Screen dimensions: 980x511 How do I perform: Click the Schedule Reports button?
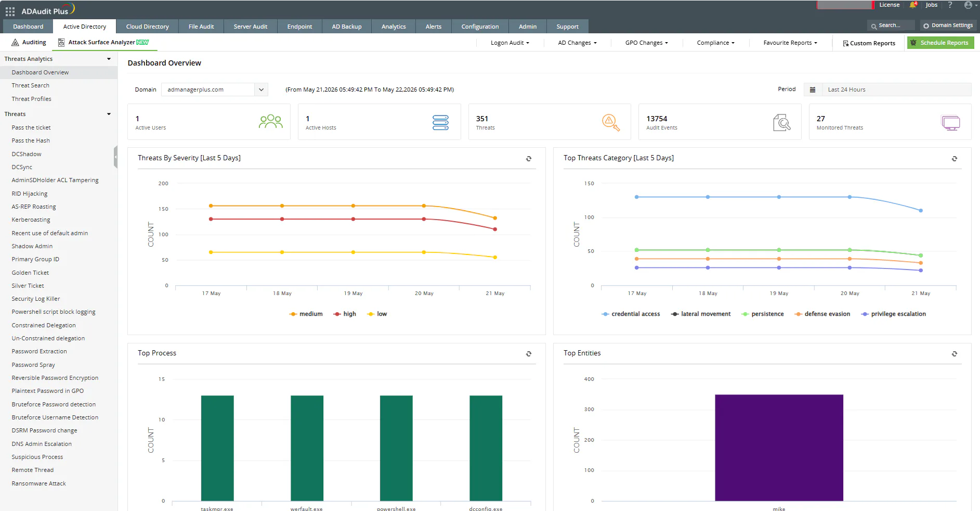click(940, 43)
